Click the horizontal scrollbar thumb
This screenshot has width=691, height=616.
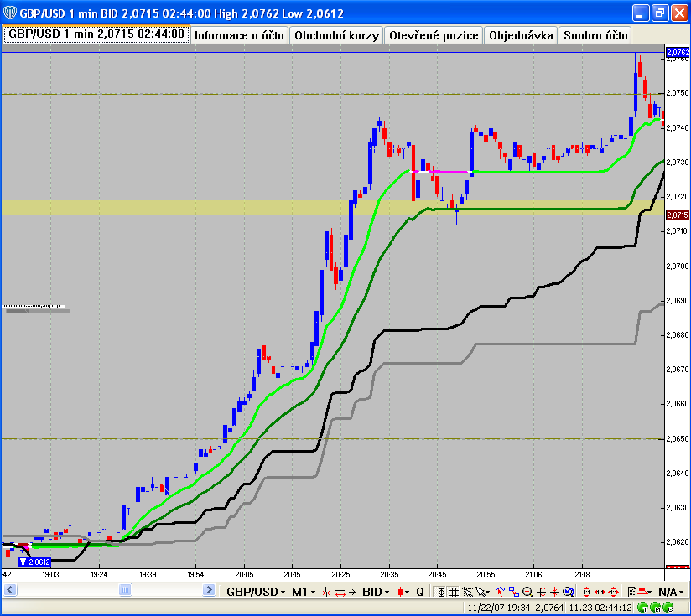coord(126,590)
